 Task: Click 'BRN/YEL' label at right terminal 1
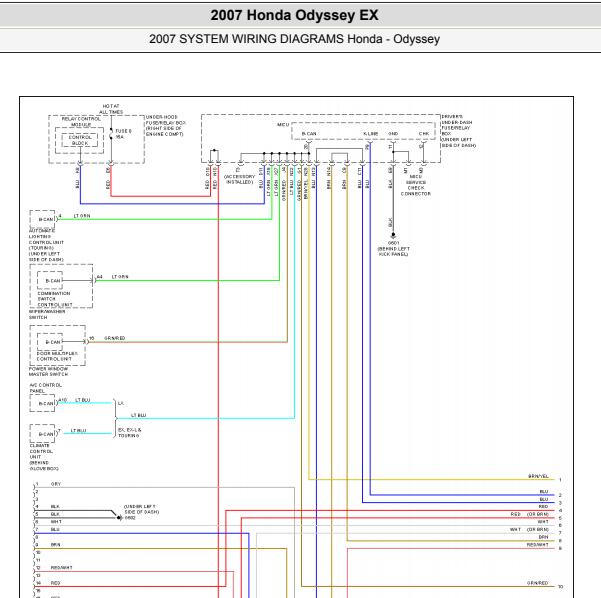(538, 476)
